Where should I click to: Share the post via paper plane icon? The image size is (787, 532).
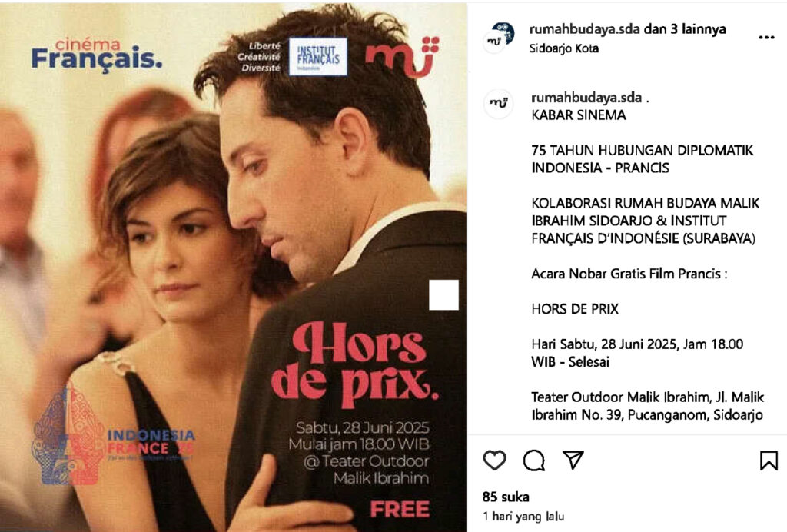573,460
